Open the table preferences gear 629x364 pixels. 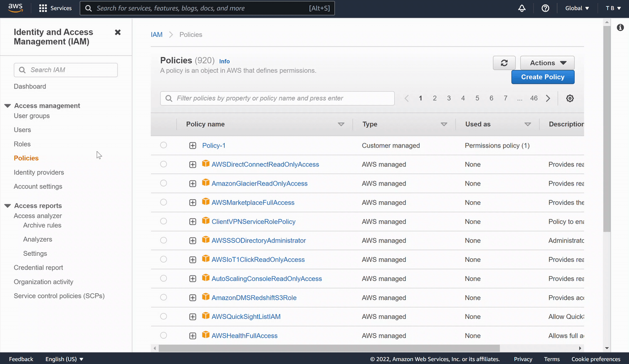(570, 99)
